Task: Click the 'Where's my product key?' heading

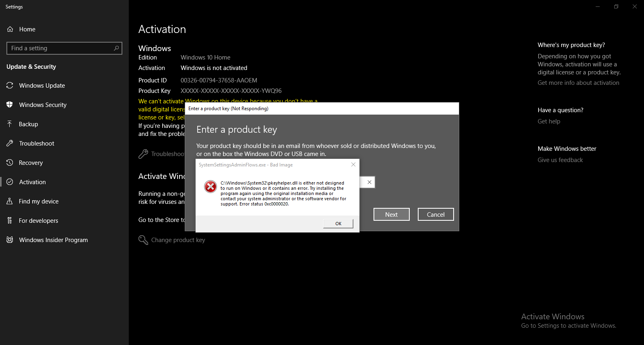Action: (571, 45)
